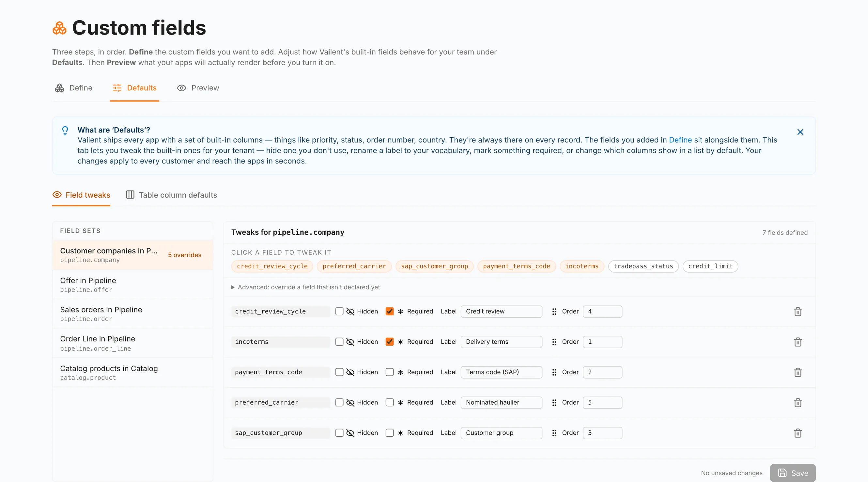Image resolution: width=868 pixels, height=482 pixels.
Task: Click the lightbulb icon in info banner
Action: [65, 130]
